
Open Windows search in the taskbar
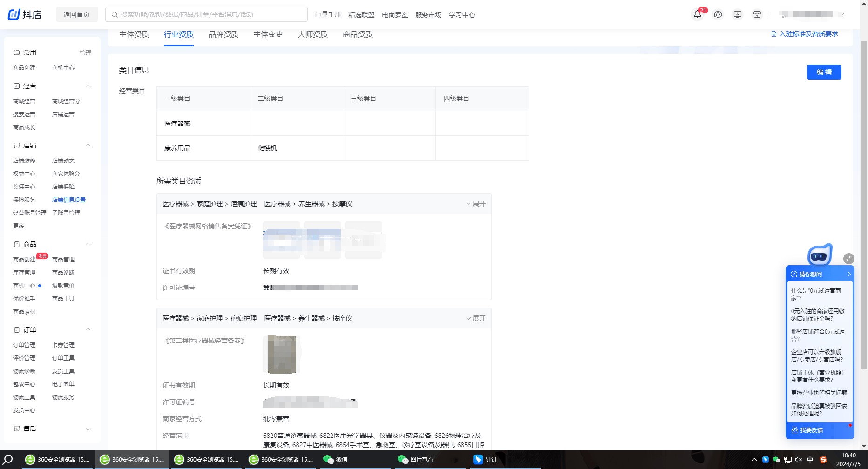(8, 460)
